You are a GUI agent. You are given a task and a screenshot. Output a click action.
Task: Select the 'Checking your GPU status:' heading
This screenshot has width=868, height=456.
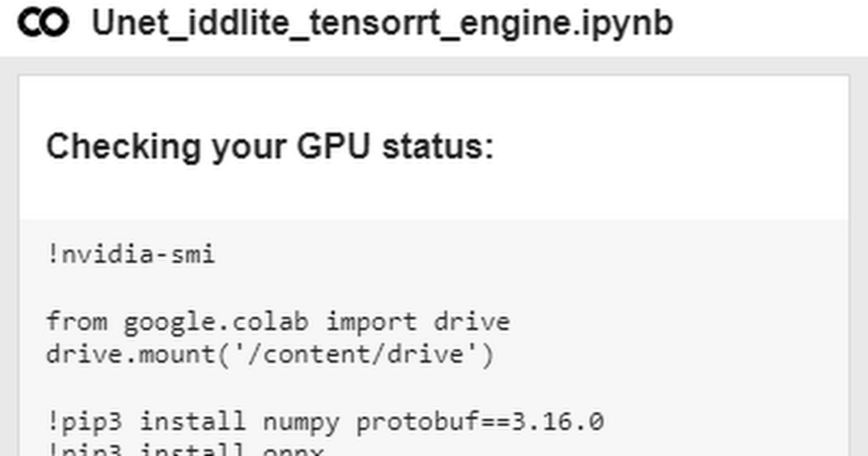pos(270,148)
